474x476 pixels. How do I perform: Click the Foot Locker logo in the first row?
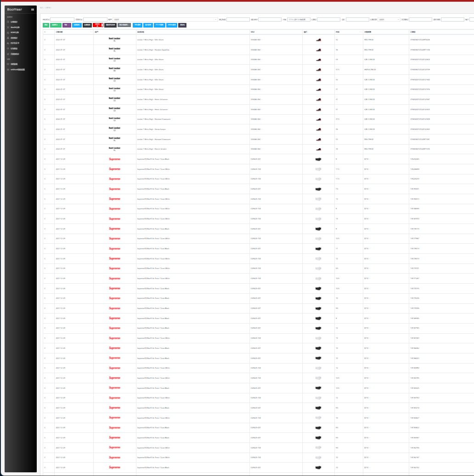114,39
